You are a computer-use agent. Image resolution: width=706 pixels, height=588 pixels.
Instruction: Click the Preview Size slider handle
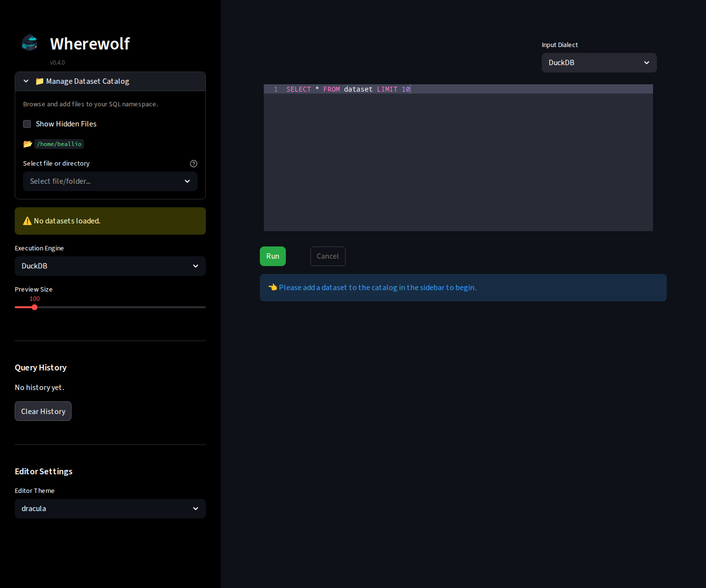click(34, 307)
